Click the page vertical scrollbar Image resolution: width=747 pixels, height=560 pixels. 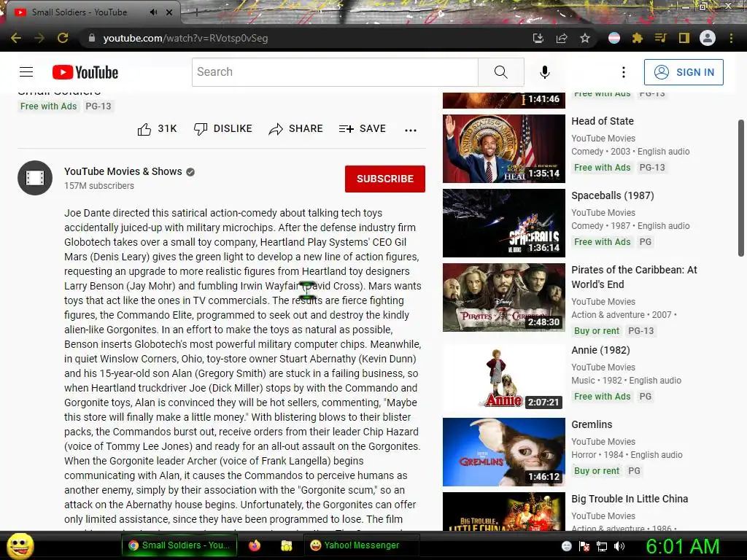741,188
